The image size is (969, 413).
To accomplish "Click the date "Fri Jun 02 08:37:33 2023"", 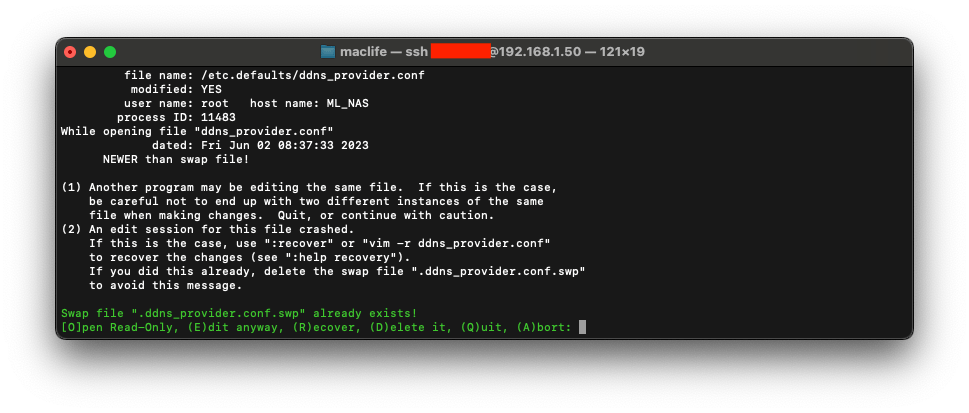I will 286,145.
